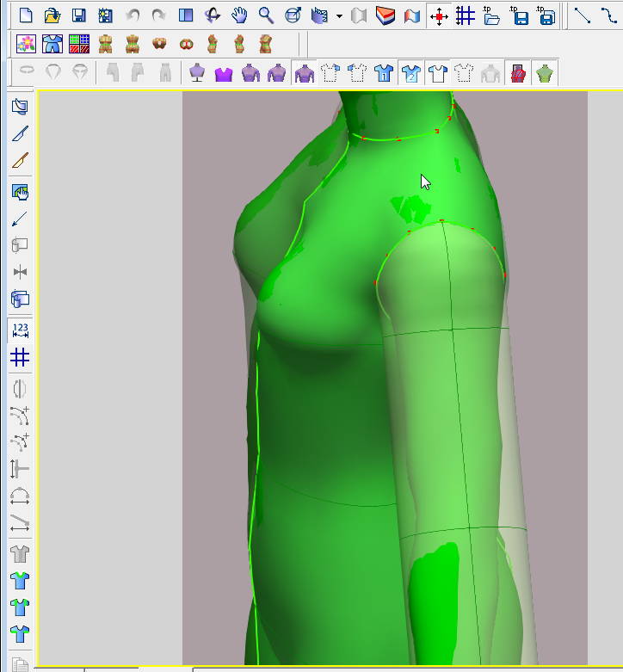Click the blue shirt numbered 1
This screenshot has height=672, width=623.
[384, 73]
